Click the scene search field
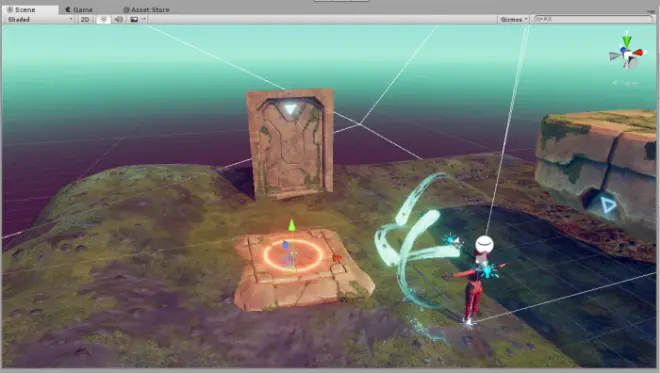 (593, 19)
